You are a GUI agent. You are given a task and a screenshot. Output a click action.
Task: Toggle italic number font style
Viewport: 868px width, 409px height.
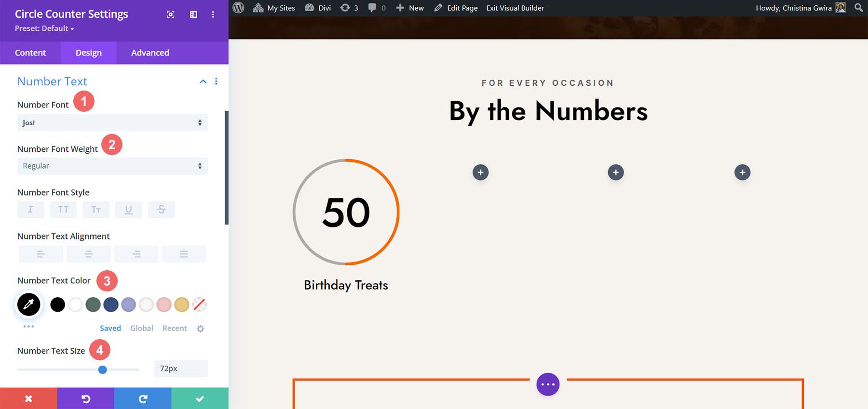(30, 210)
